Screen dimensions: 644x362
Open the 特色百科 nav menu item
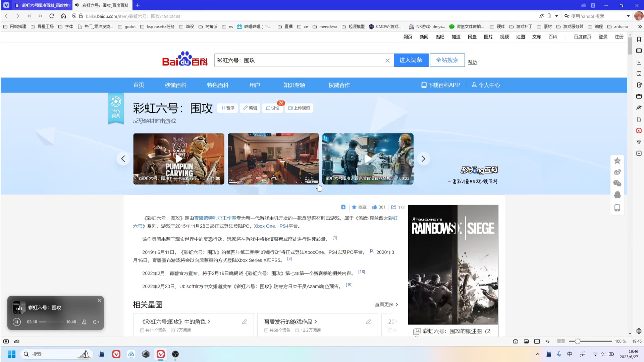coord(218,85)
